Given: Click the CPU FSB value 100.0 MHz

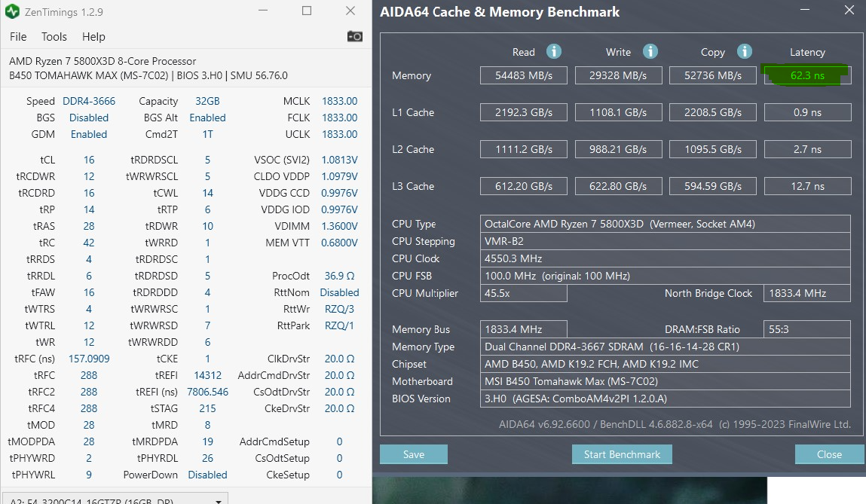Looking at the screenshot, I should click(x=666, y=276).
